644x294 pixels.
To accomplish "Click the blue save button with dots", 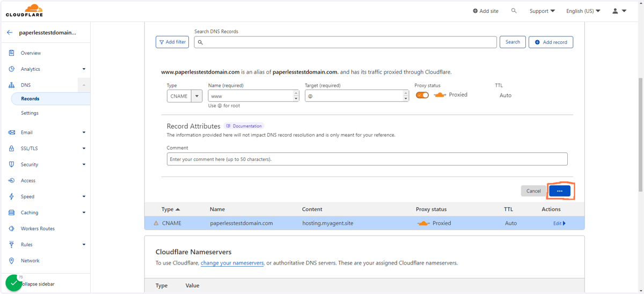I will coord(560,191).
